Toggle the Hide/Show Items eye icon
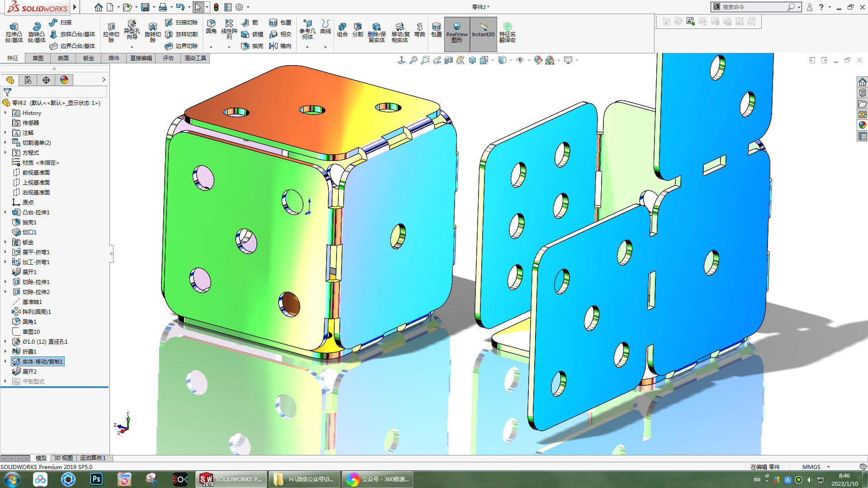Image resolution: width=868 pixels, height=488 pixels. (520, 60)
